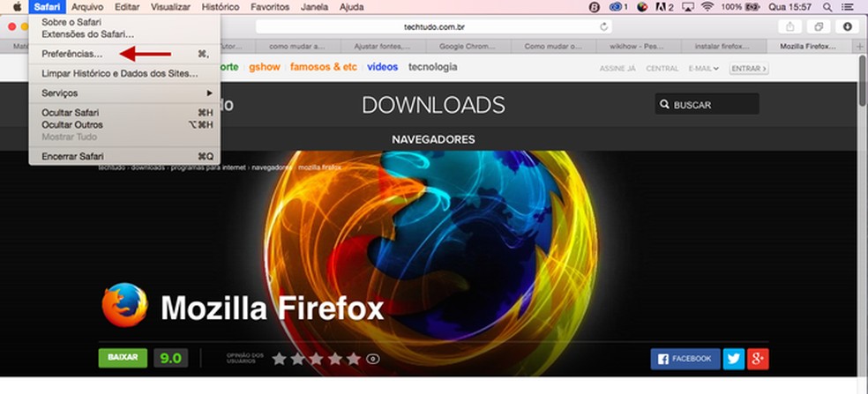868x394 pixels.
Task: Open the gshow link
Action: pyautogui.click(x=265, y=67)
